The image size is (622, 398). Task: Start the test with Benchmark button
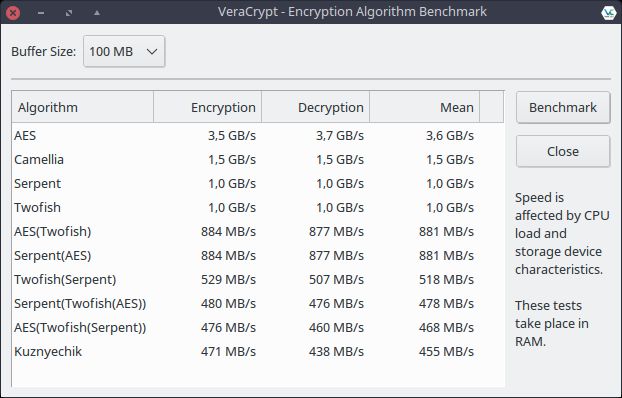tap(563, 108)
